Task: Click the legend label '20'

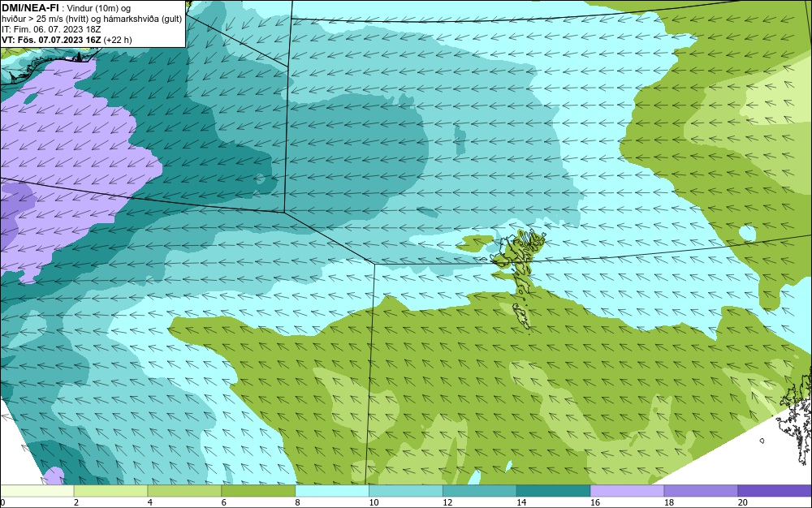Action: click(x=743, y=502)
